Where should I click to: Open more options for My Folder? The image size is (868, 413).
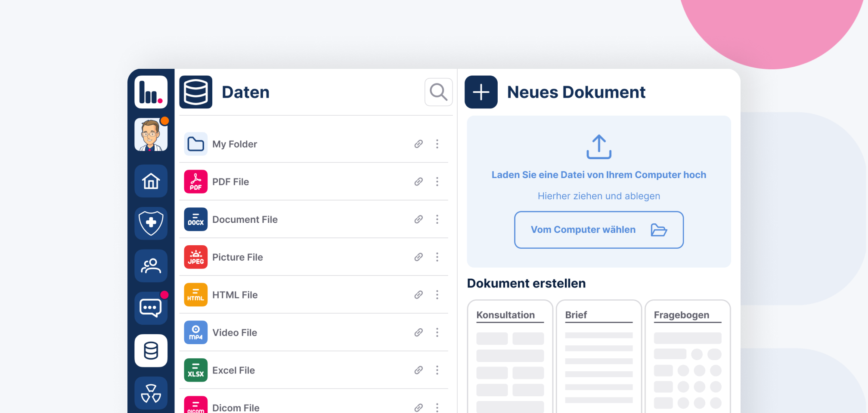coord(437,144)
